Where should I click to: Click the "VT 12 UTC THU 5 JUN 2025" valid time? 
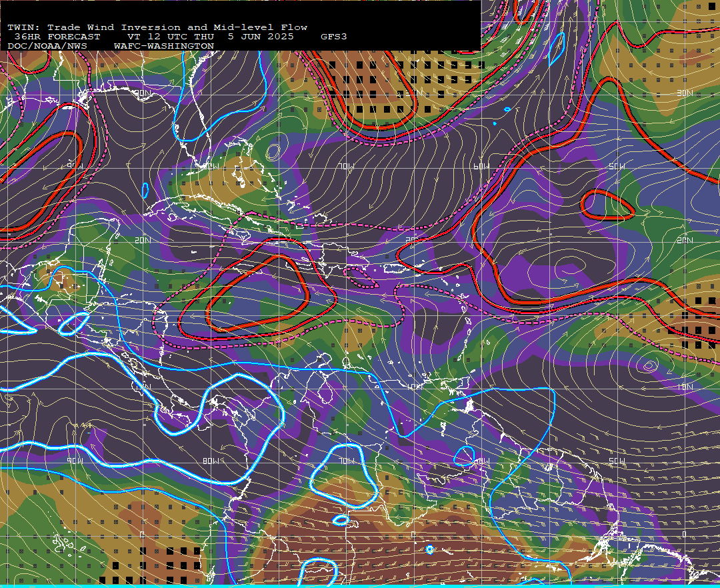(210, 37)
